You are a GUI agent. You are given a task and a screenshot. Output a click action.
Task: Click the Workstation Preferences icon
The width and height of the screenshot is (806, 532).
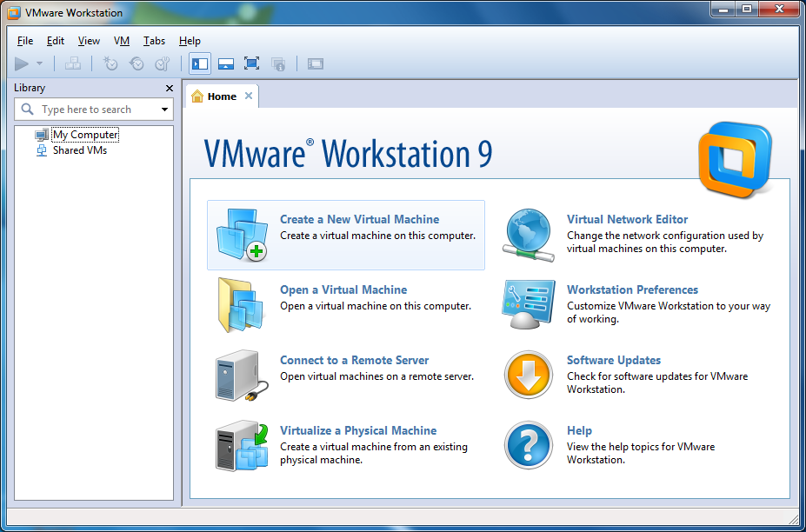coord(528,305)
